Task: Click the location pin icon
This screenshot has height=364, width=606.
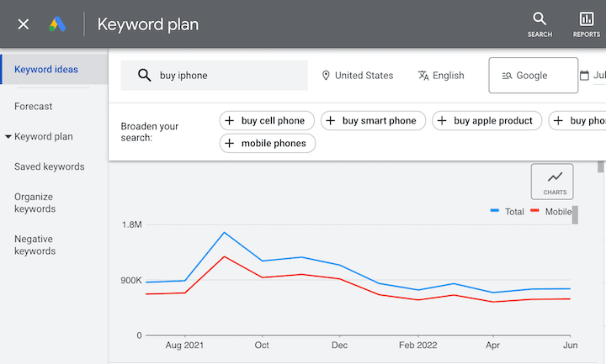Action: pos(326,76)
